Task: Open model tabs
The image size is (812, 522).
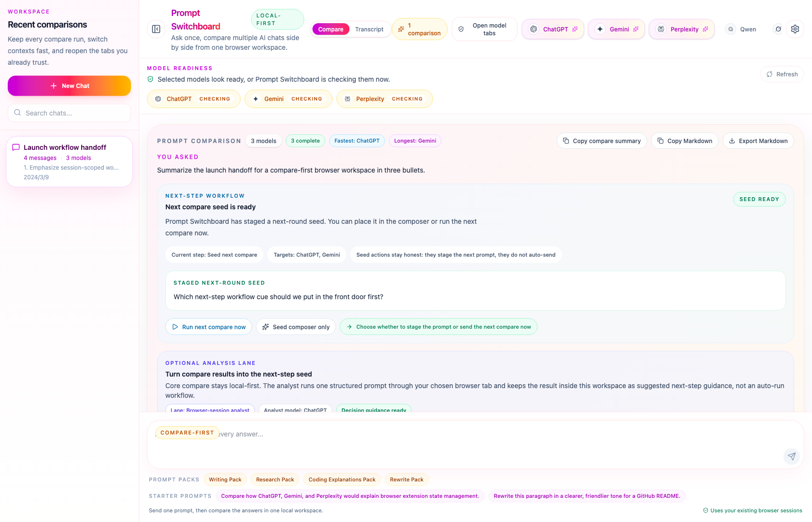Action: pyautogui.click(x=484, y=29)
